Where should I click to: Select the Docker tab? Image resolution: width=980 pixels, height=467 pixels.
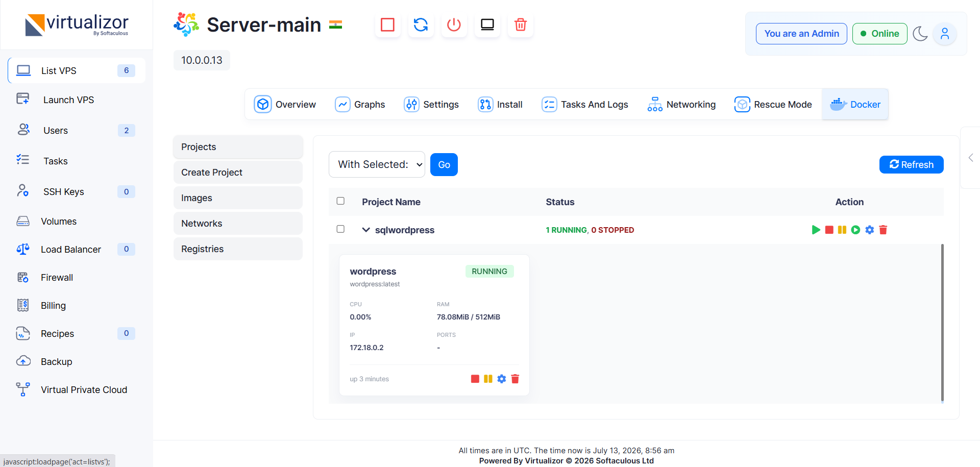(x=855, y=105)
